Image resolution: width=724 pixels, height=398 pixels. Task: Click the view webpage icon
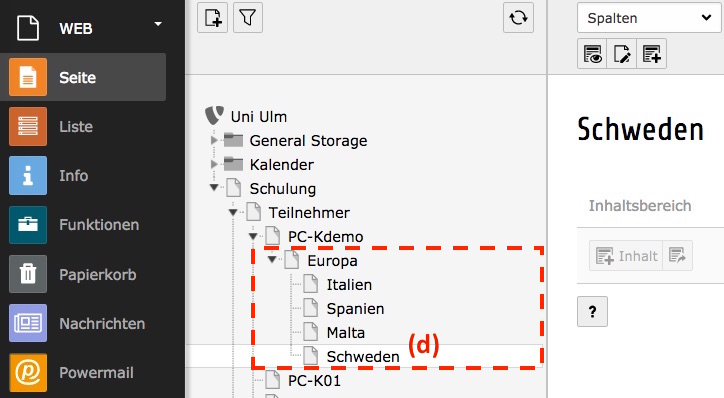(592, 54)
